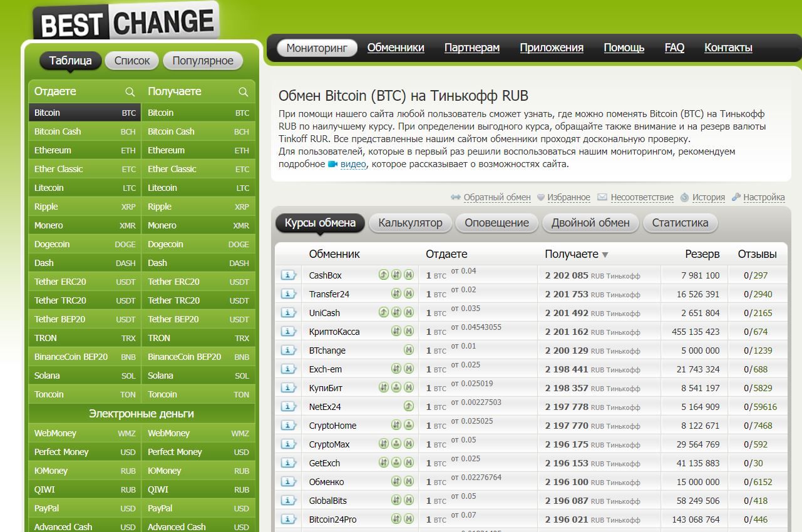802x532 pixels.
Task: Choose Monero in the Отдаете column
Action: point(85,225)
